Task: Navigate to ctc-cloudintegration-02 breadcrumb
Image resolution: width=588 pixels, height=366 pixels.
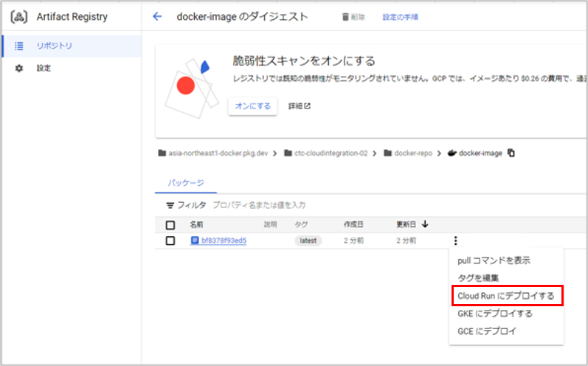Action: 331,153
